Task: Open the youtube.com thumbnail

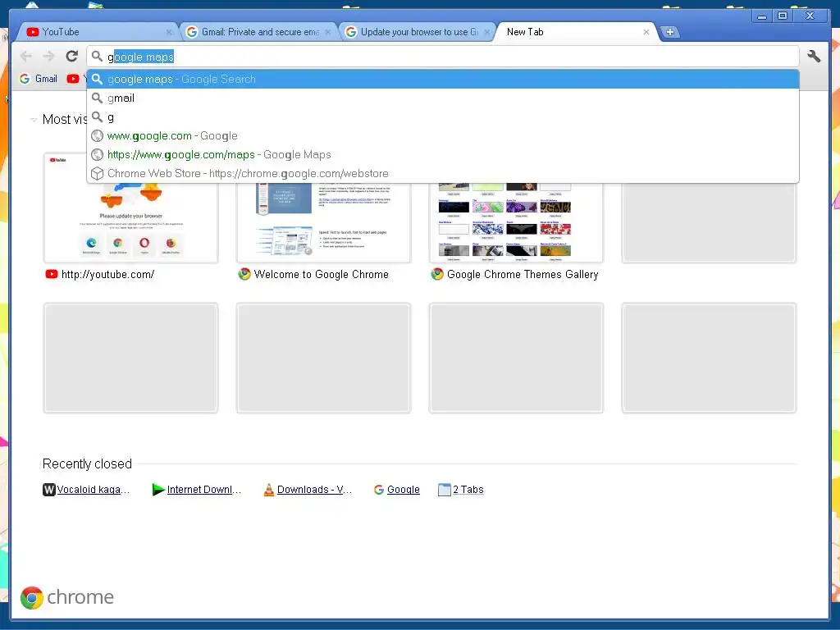Action: point(130,208)
